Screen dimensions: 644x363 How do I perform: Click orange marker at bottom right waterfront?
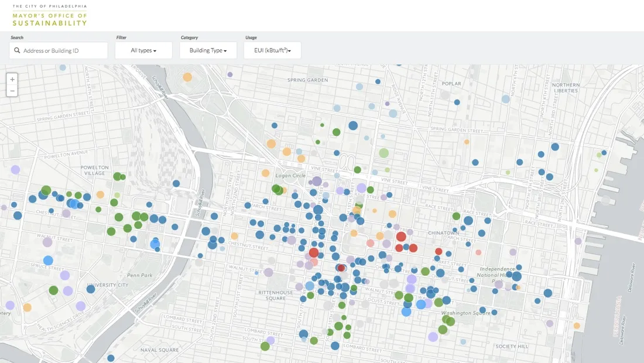(577, 326)
